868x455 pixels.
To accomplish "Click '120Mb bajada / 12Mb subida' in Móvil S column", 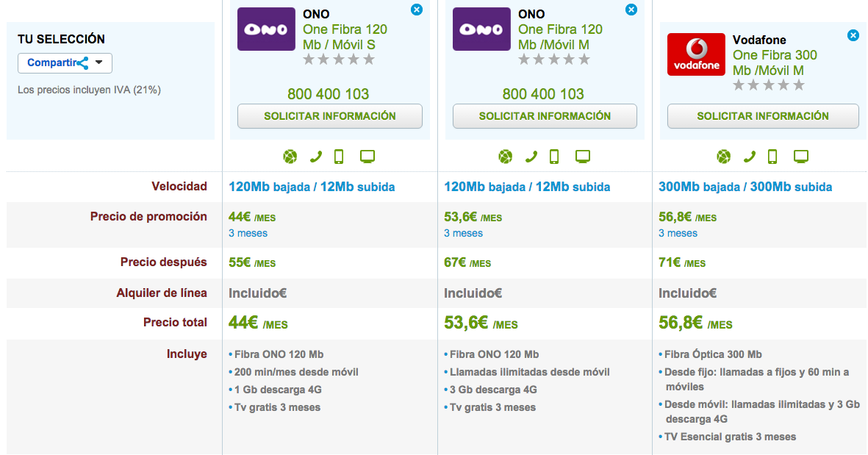I will coord(312,187).
